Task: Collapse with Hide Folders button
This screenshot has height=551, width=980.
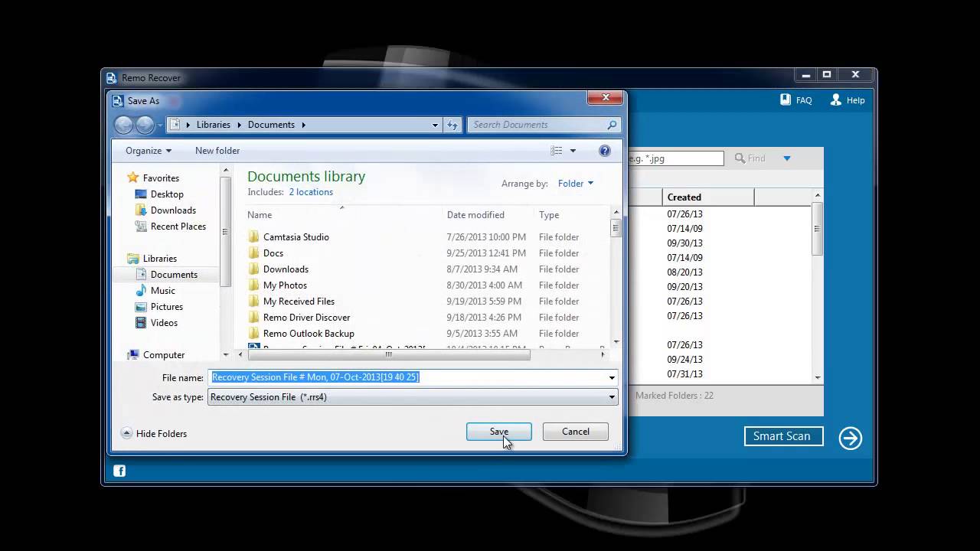Action: point(154,433)
